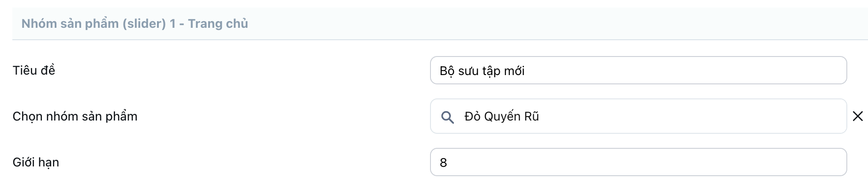Click the value 8 in limit field
Screen dimensions: 868x181
pyautogui.click(x=443, y=163)
